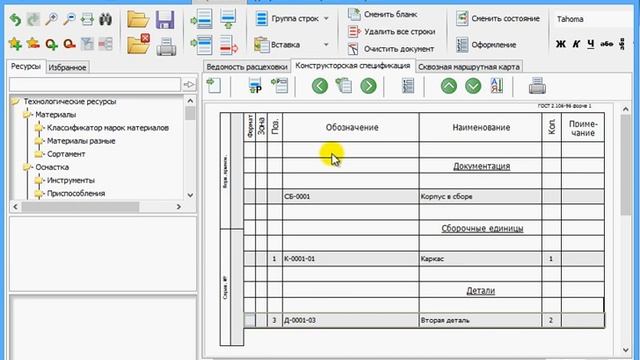Click the tree panel horizontal scrollbar right arrow
Screen dimensions: 640x360
[178, 207]
